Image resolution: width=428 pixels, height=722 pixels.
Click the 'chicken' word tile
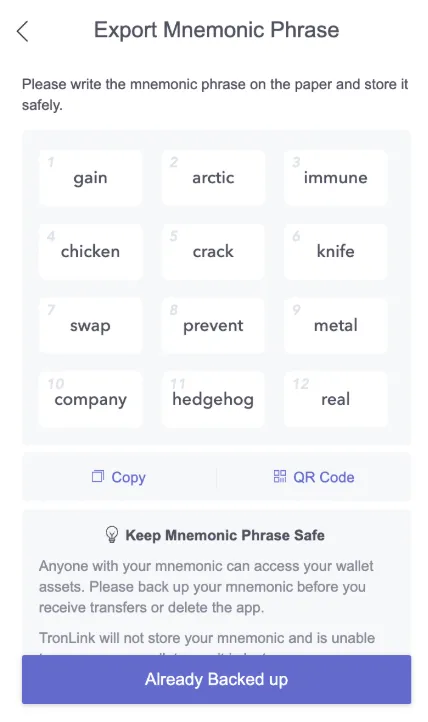pos(90,251)
